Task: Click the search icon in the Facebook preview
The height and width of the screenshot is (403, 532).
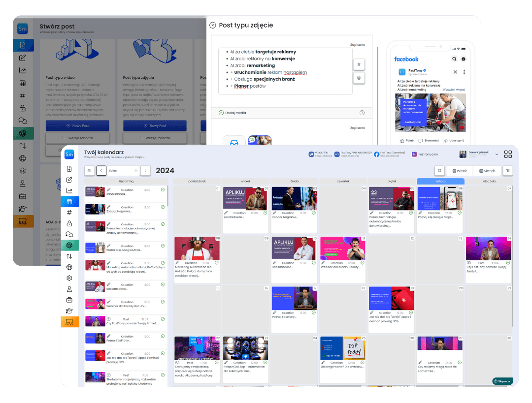Action: [454, 59]
